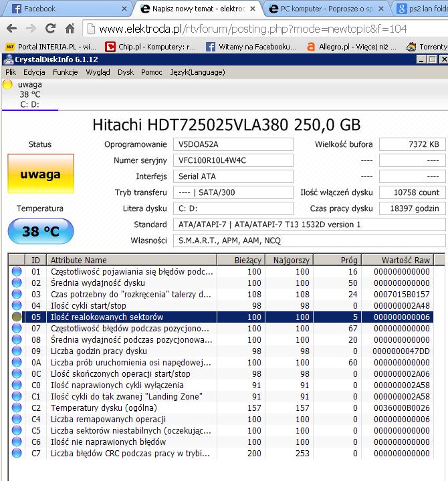Click the yellow 'uwaga' health status button
Image resolution: width=448 pixels, height=481 pixels.
tap(41, 174)
